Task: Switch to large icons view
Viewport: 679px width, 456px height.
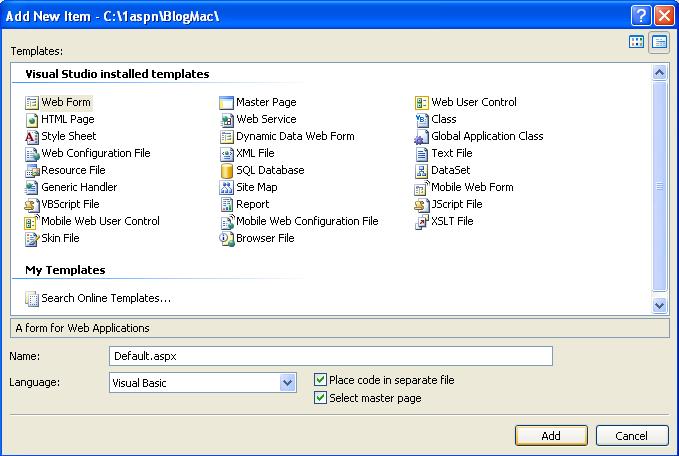Action: pyautogui.click(x=636, y=42)
